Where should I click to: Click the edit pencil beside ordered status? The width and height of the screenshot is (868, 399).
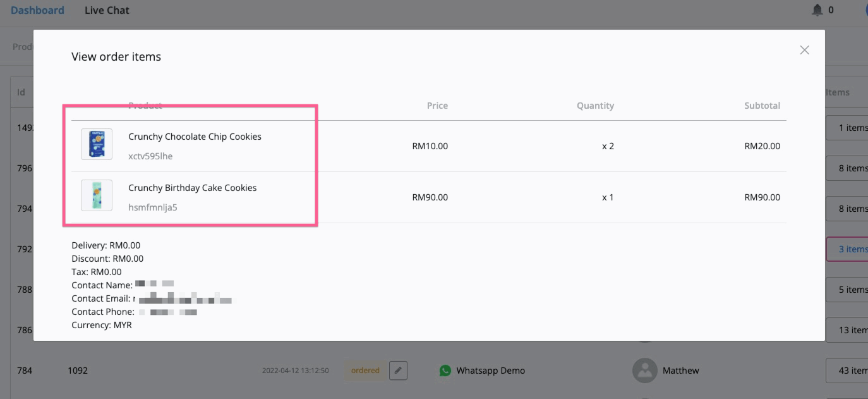pos(398,371)
